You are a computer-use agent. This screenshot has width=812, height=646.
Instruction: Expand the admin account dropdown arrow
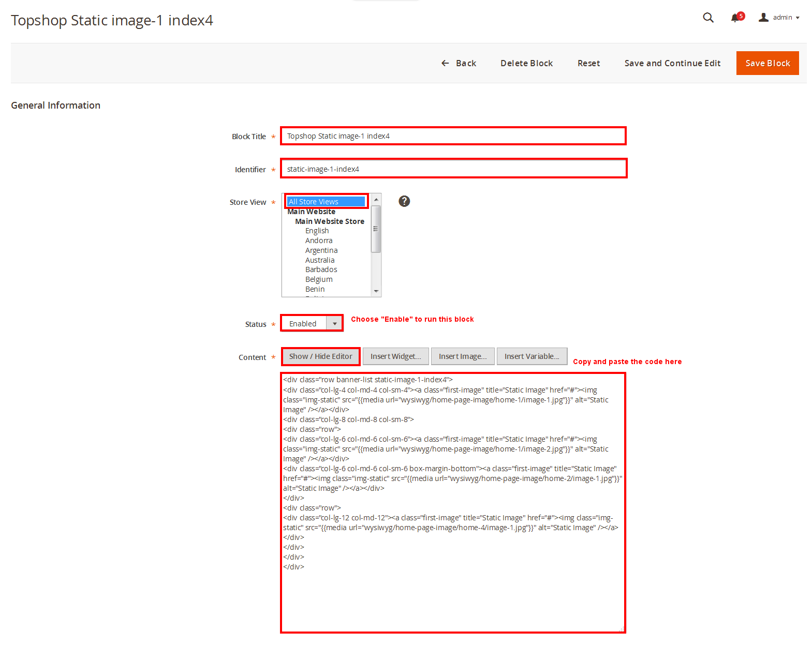click(798, 18)
